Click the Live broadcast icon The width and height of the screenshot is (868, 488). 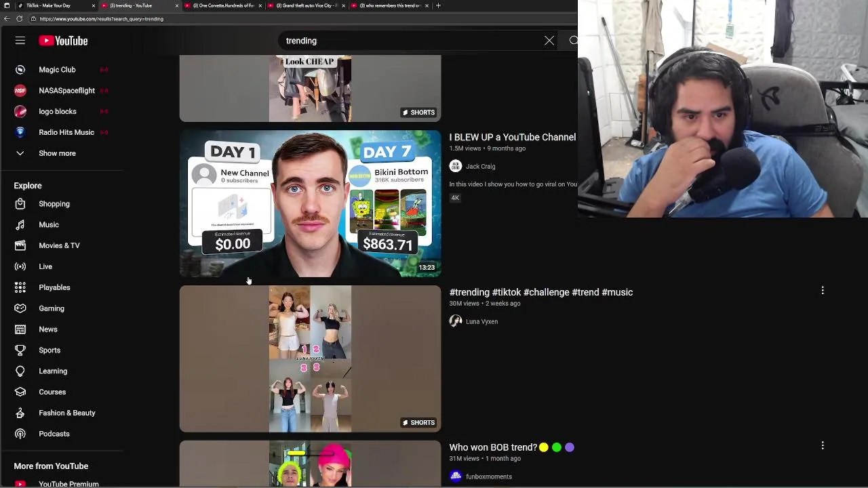(x=20, y=266)
